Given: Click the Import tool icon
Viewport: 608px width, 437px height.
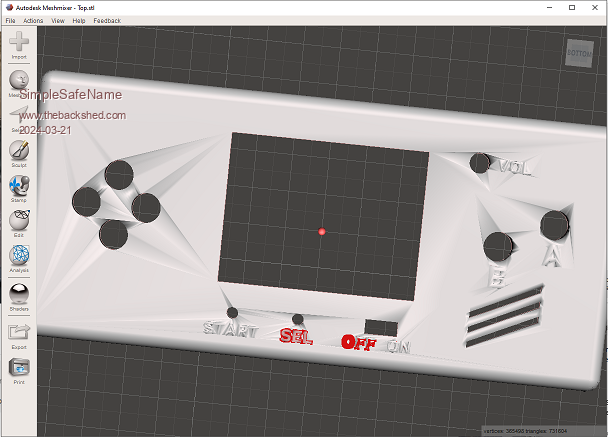Looking at the screenshot, I should pos(19,43).
